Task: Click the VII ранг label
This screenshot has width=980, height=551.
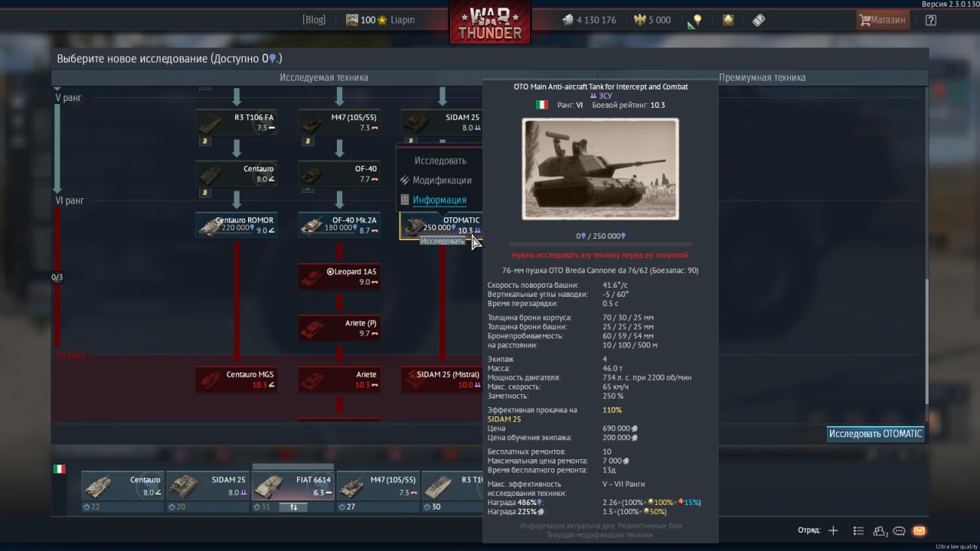Action: 70,355
